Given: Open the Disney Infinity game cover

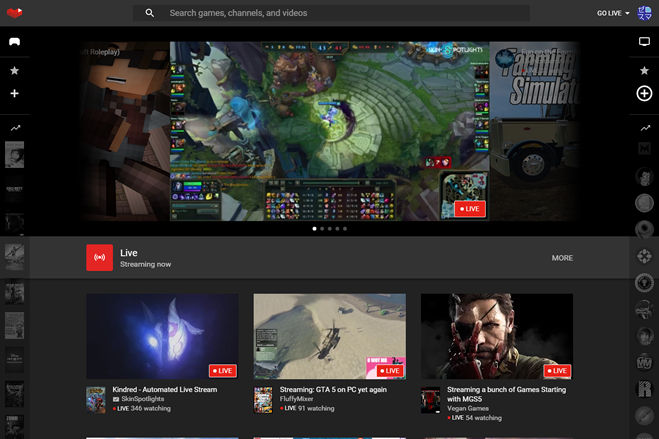Looking at the screenshot, I should point(15,360).
